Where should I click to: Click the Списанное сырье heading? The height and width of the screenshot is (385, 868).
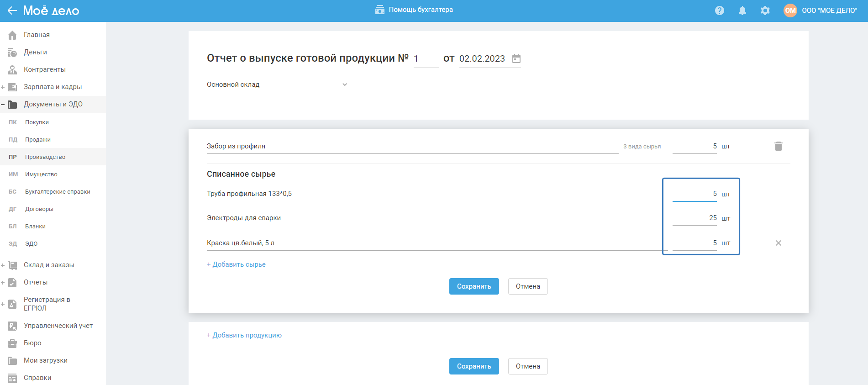(241, 174)
